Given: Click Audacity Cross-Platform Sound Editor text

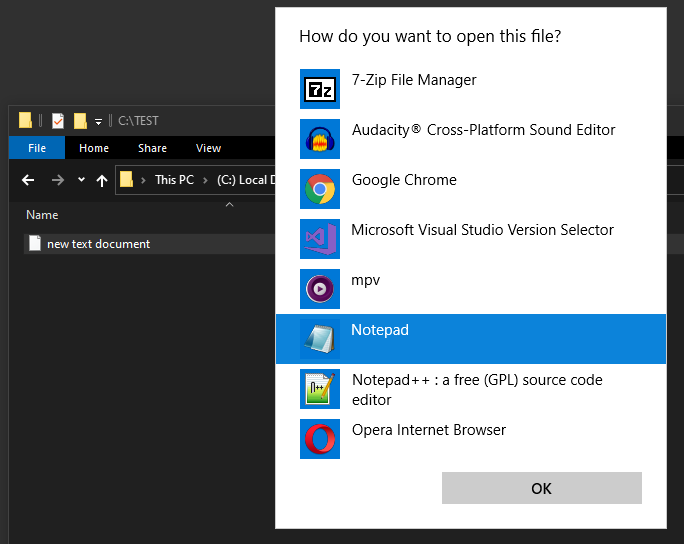Looking at the screenshot, I should [x=483, y=130].
